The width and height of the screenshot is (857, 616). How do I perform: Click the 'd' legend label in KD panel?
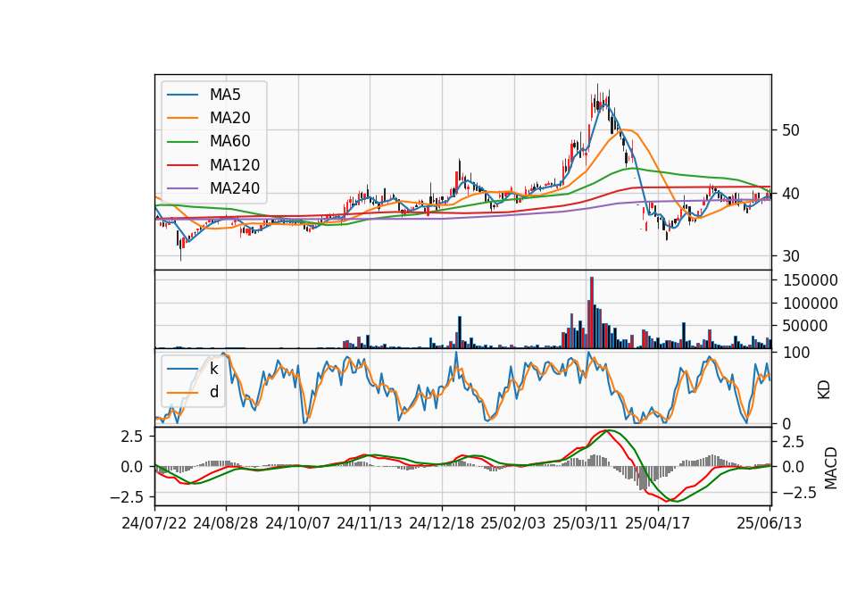click(213, 392)
